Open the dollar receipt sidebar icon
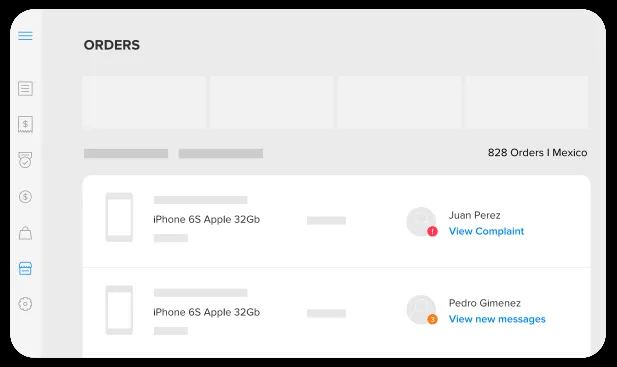 click(x=25, y=124)
